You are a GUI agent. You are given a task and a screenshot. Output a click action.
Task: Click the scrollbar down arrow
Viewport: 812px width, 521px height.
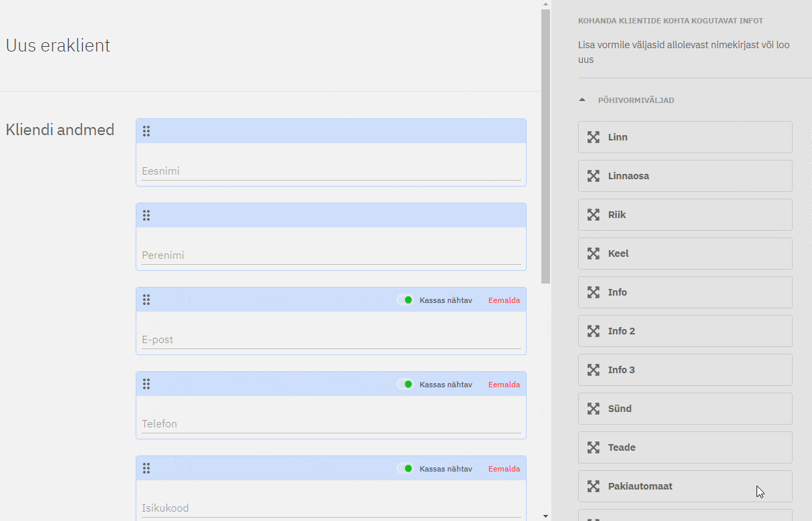tap(545, 516)
